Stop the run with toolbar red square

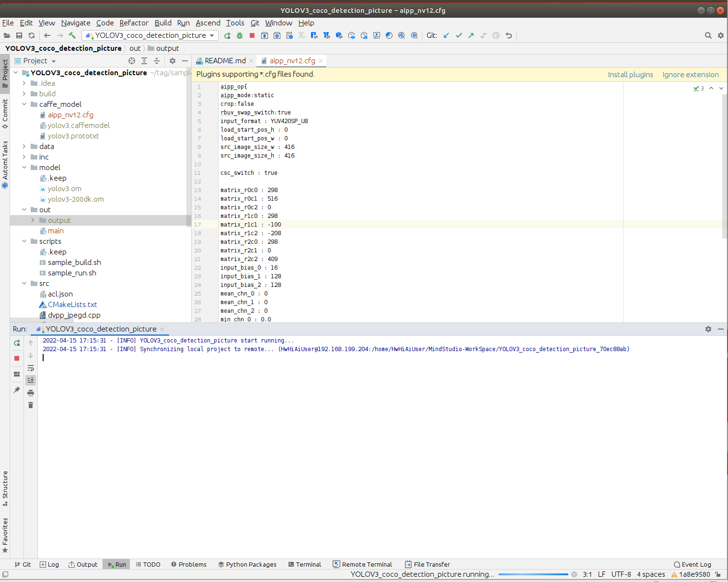point(252,35)
